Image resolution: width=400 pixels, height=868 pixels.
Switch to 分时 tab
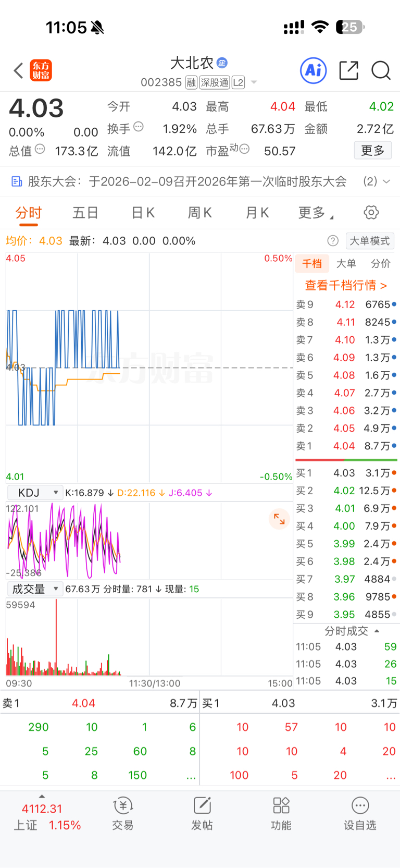pyautogui.click(x=29, y=213)
